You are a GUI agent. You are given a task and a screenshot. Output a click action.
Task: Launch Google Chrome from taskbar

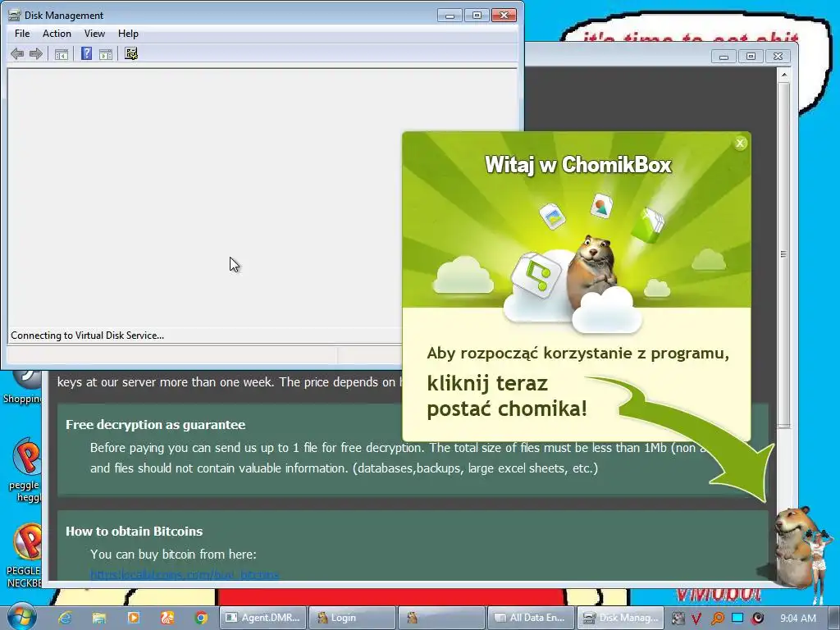click(202, 618)
